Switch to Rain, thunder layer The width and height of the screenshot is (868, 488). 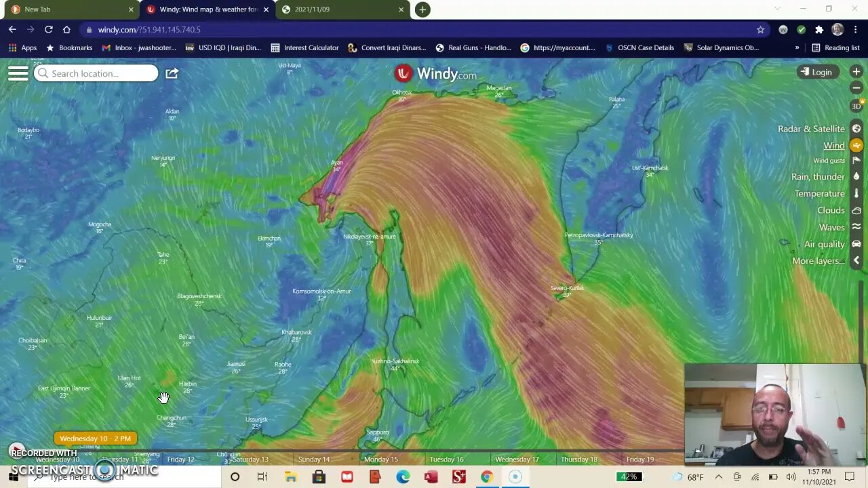coord(818,177)
